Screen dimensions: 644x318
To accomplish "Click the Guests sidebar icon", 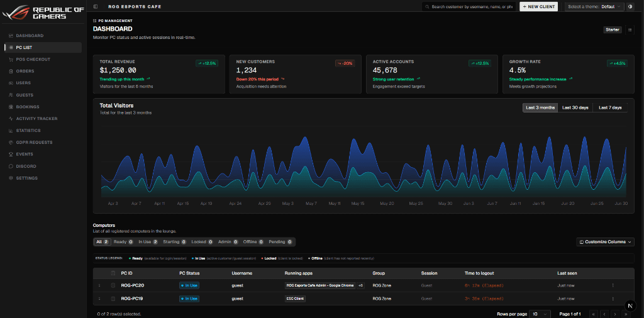I will [11, 95].
